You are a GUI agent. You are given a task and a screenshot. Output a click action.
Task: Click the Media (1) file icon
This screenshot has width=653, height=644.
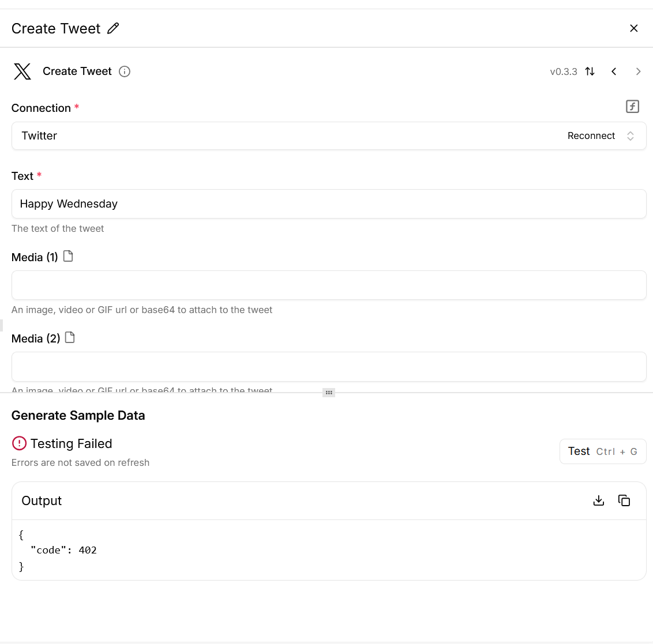[68, 256]
